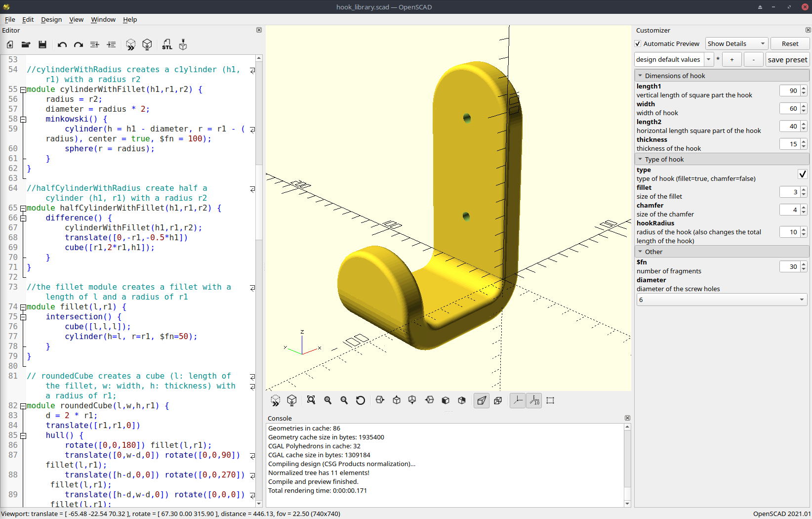Open the Edit menu
Image resolution: width=812 pixels, height=519 pixels.
28,19
